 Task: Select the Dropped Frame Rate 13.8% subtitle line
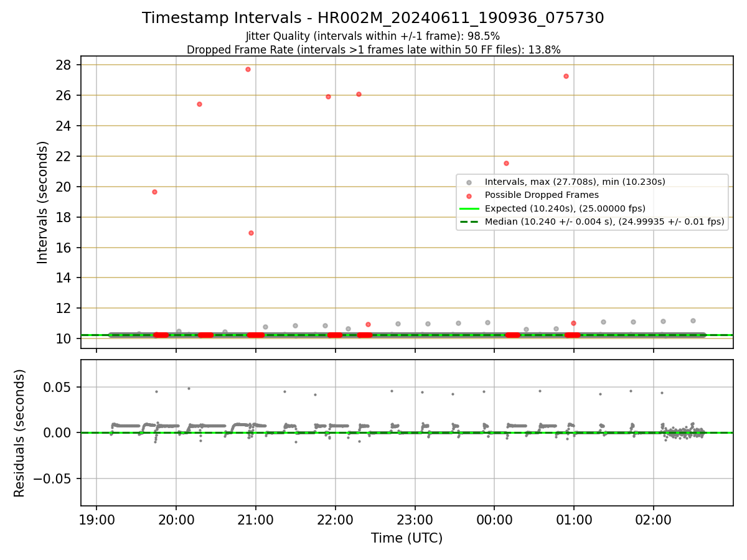coord(374,50)
